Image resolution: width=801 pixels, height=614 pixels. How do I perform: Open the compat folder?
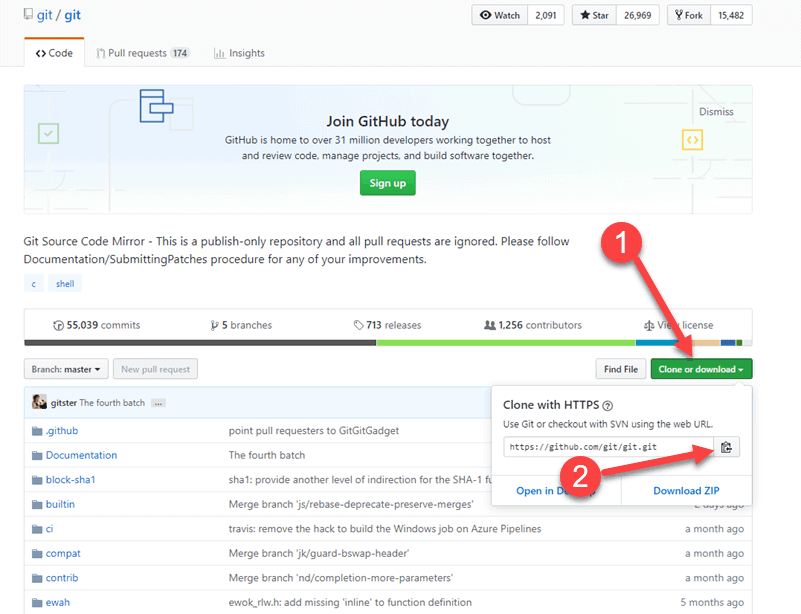pos(63,554)
